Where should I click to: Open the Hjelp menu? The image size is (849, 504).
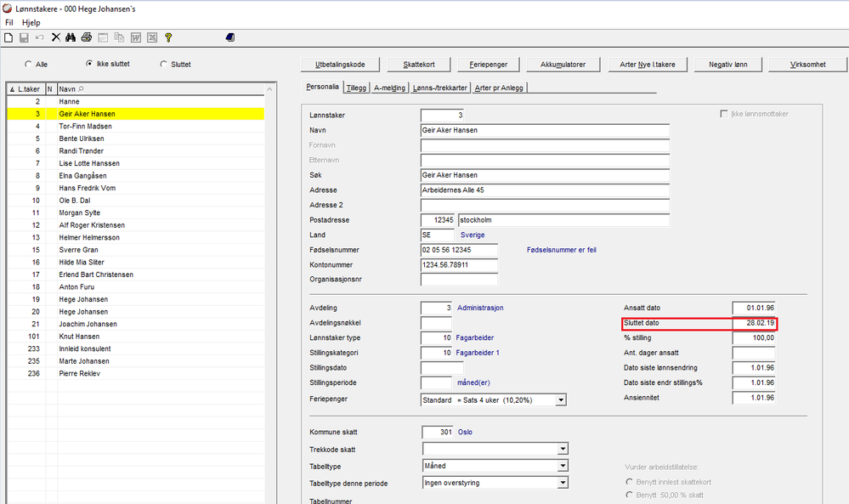[31, 23]
